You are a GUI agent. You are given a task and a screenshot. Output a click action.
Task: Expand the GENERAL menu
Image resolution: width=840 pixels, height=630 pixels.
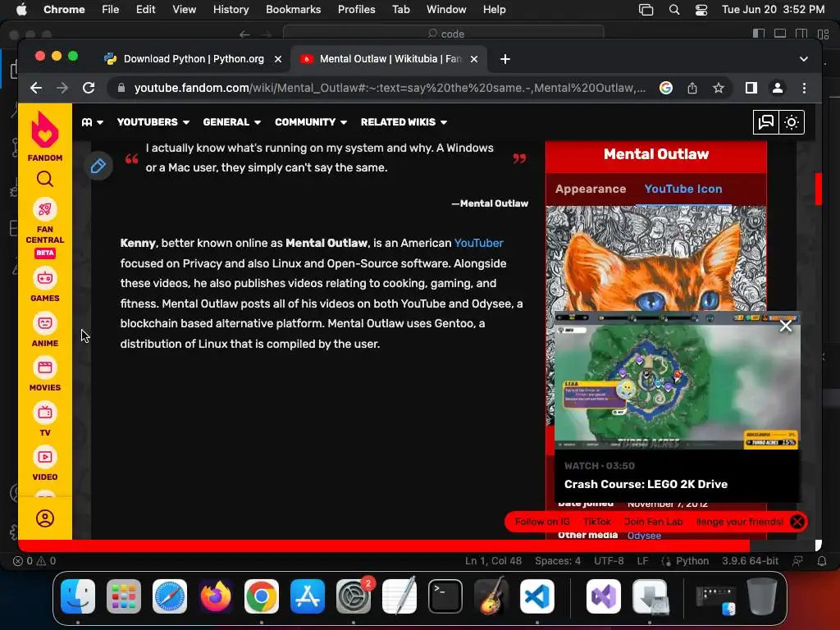[232, 122]
